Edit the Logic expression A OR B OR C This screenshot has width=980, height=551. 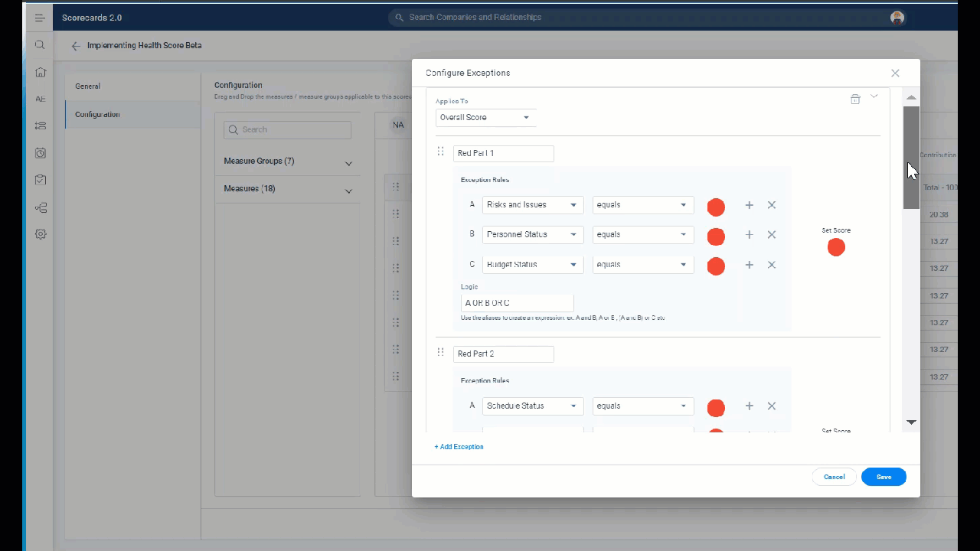(518, 303)
